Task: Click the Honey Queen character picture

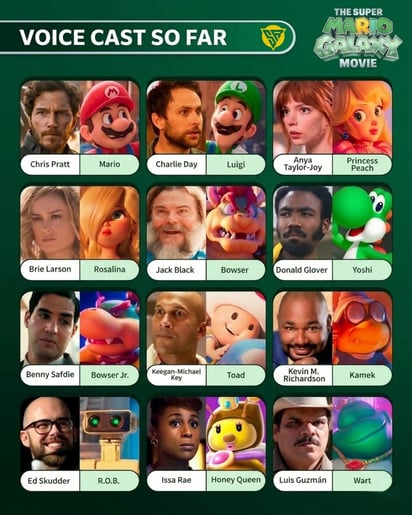Action: tap(236, 434)
